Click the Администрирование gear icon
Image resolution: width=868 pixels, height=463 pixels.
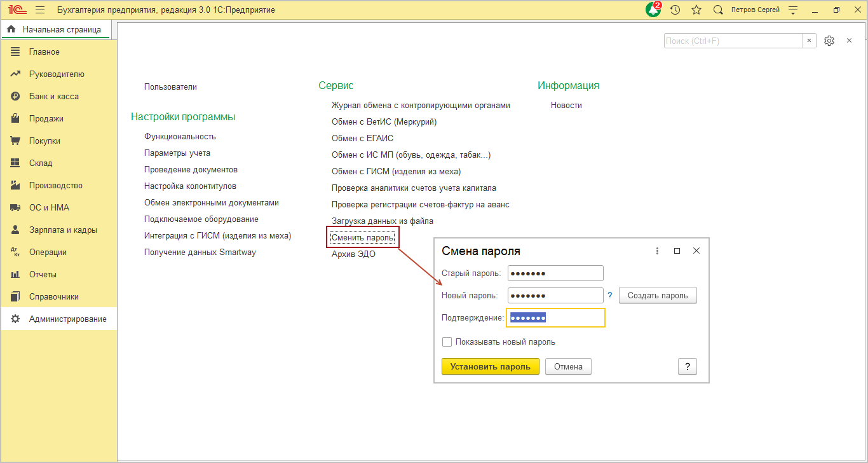[16, 319]
